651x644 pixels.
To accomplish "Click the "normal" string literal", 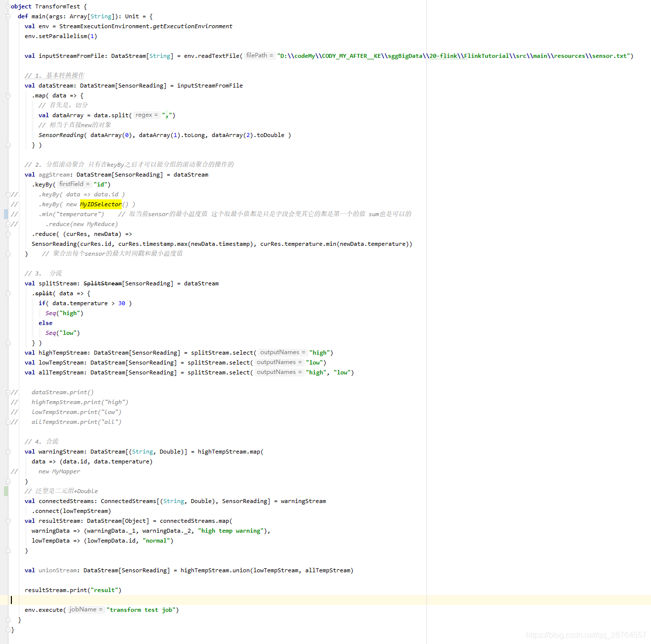I will [x=156, y=541].
